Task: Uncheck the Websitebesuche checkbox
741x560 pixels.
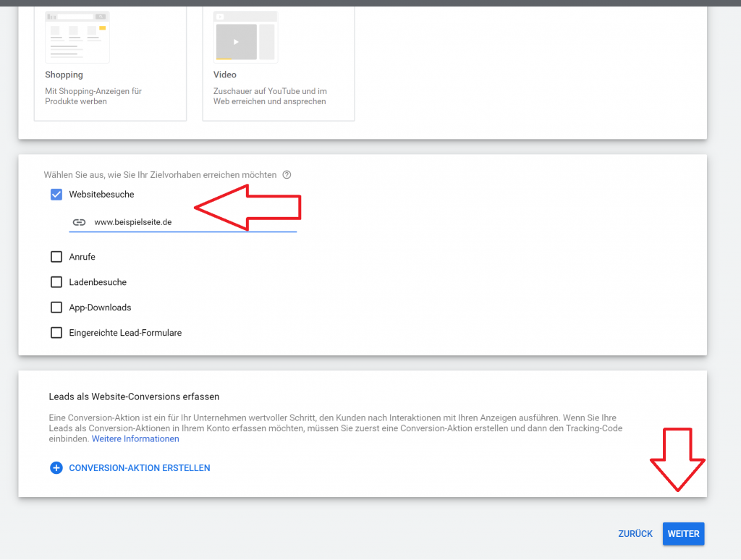Action: coord(56,195)
